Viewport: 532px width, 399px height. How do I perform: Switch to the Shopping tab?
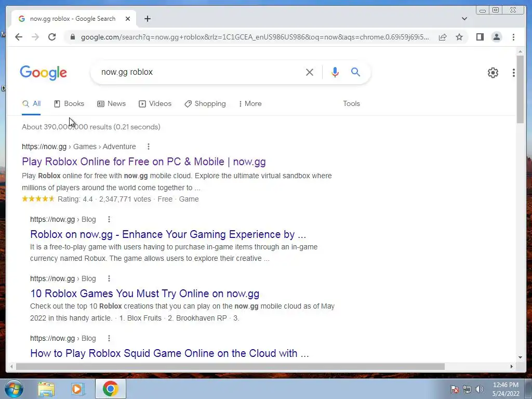coord(205,104)
